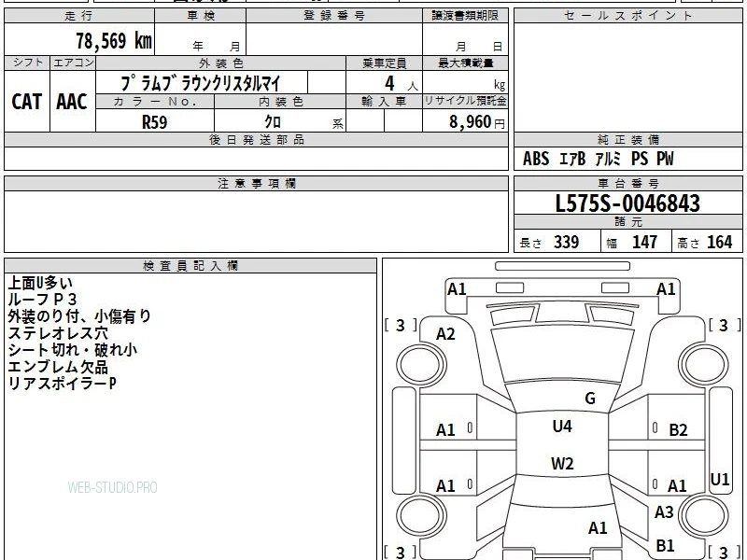Select the note リアスポイラーP

[x=62, y=384]
